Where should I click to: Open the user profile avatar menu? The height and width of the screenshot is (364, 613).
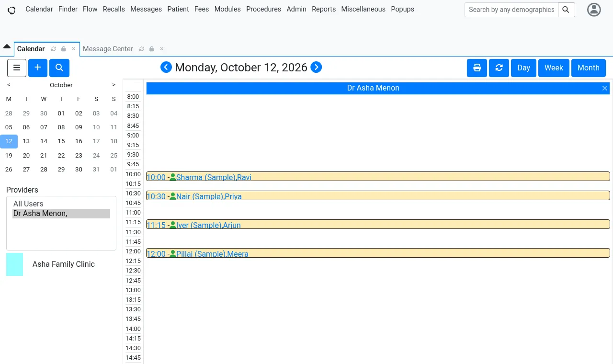(594, 10)
